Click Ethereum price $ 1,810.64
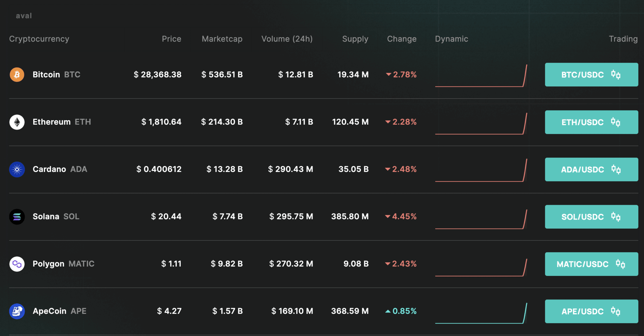Viewport: 644px width, 336px height. coord(161,122)
